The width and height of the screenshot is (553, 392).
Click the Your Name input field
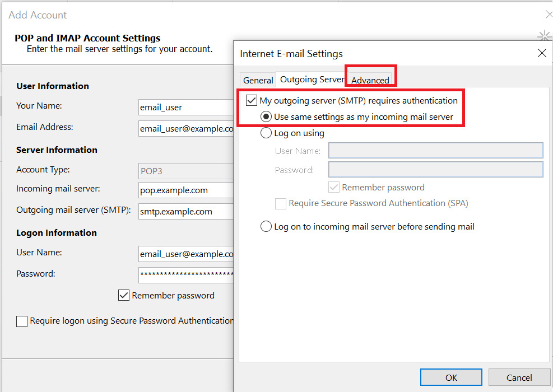(x=185, y=107)
